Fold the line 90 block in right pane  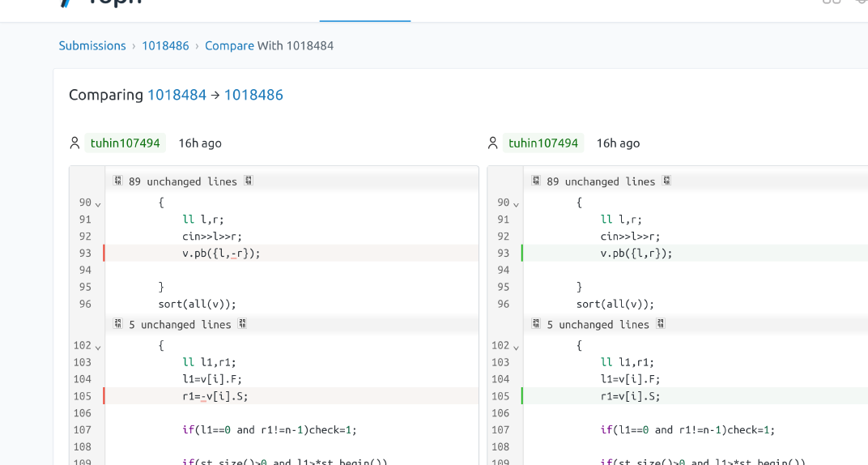point(516,203)
